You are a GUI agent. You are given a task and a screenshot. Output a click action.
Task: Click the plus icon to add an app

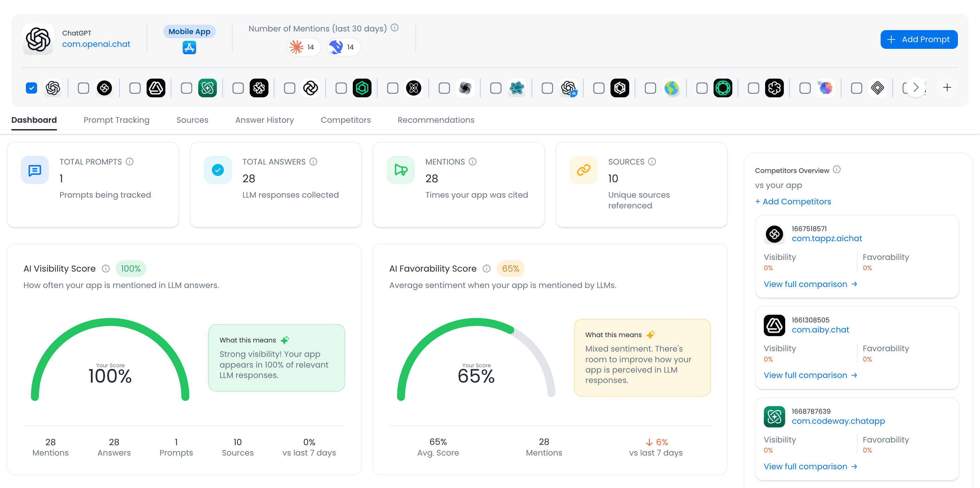[x=947, y=88]
